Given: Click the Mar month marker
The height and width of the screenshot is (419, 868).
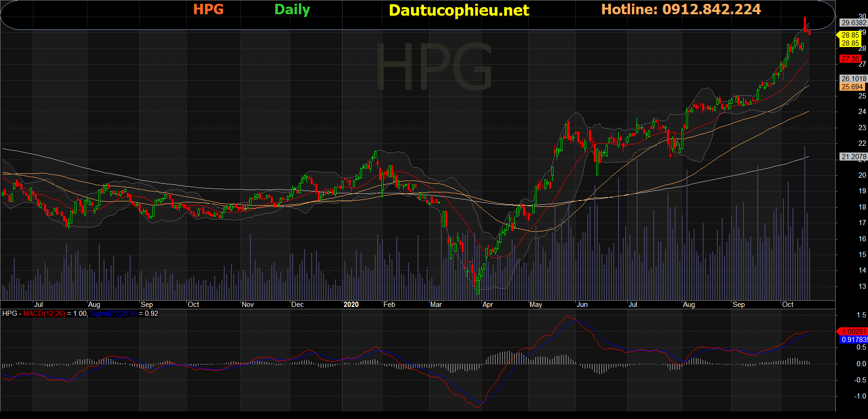Looking at the screenshot, I should [x=436, y=305].
